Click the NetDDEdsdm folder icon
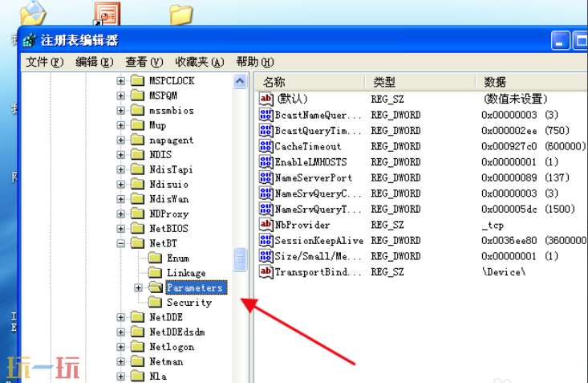The height and width of the screenshot is (383, 588). [138, 332]
